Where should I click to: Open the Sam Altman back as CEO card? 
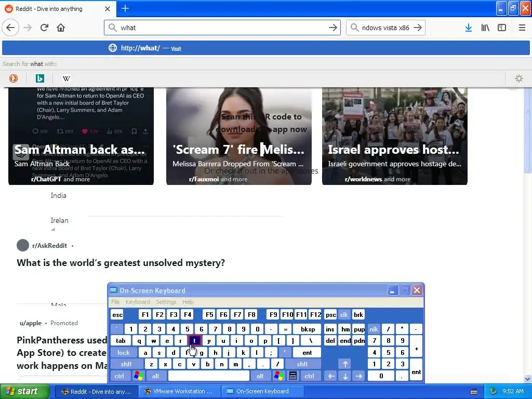(81, 136)
